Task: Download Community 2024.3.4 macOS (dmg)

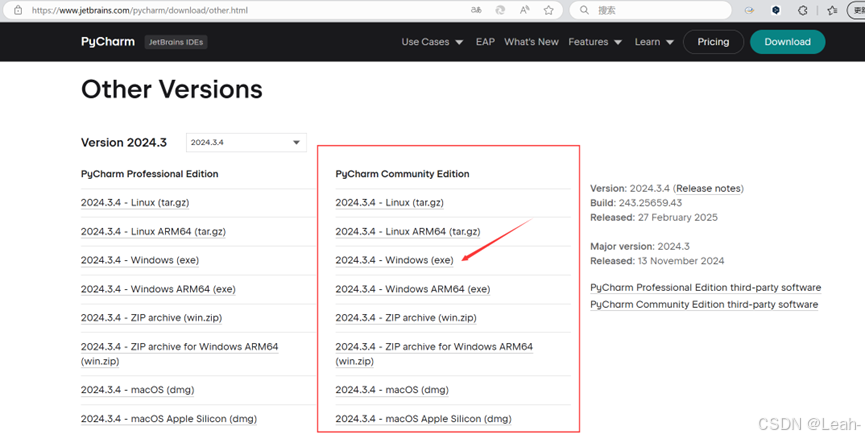Action: point(392,390)
